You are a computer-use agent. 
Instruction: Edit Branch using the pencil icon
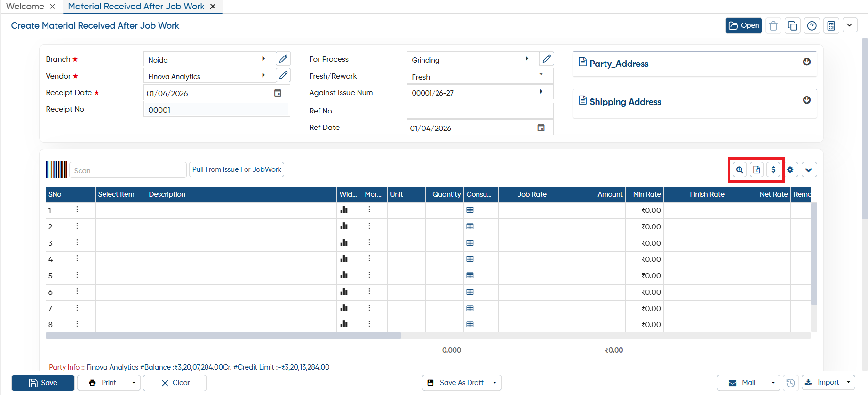click(283, 59)
